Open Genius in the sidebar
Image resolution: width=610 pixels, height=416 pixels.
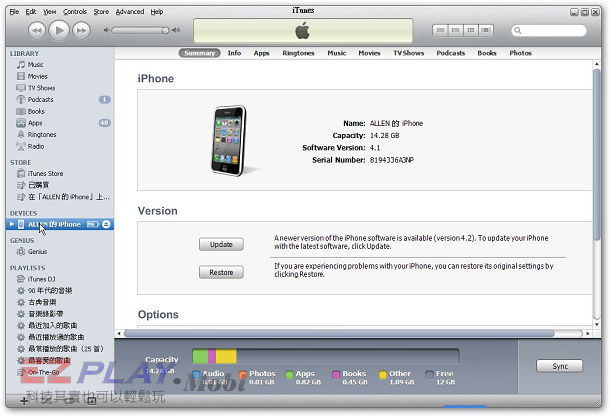pos(60,252)
